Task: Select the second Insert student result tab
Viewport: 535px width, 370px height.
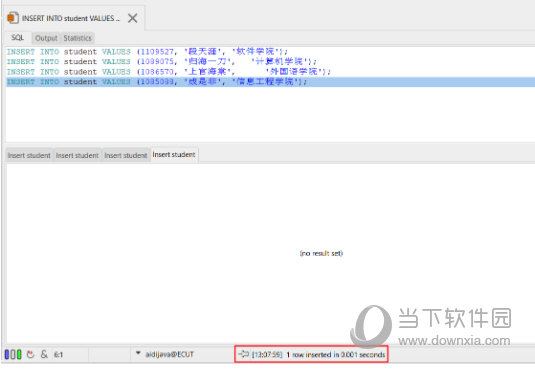Action: point(77,155)
